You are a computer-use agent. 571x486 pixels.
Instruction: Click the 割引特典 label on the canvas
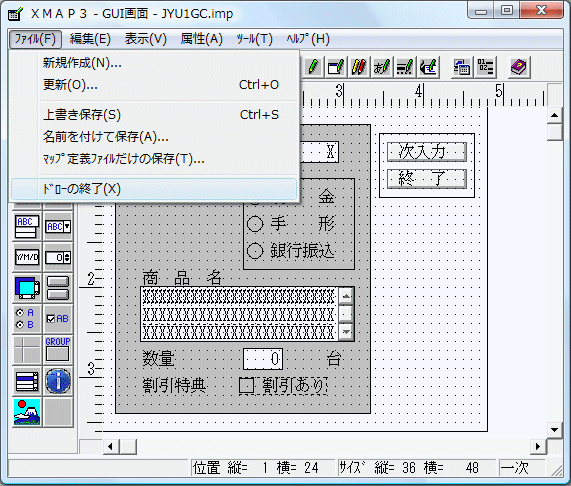[x=174, y=386]
